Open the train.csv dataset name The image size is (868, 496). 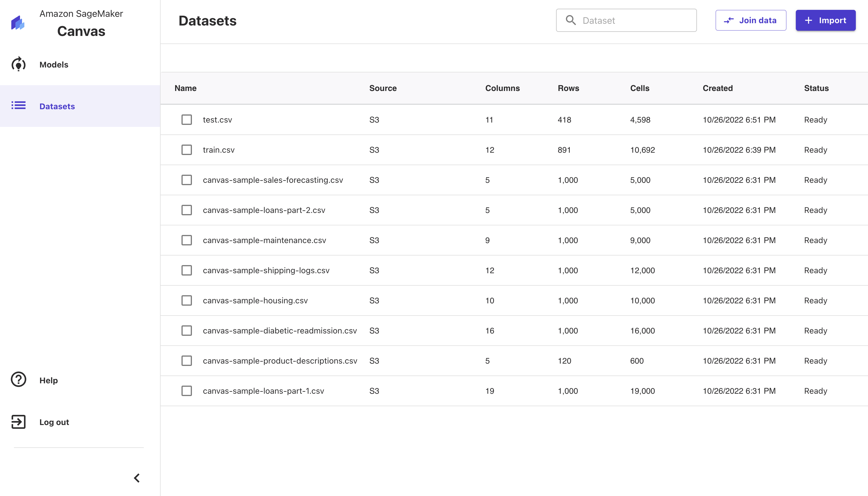(x=218, y=150)
